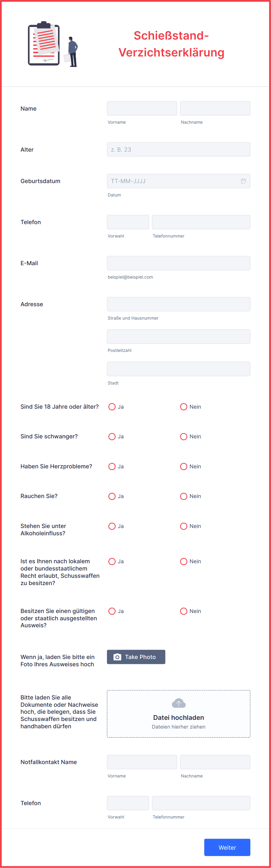The image size is (271, 868).
Task: Click the E-Mail input field
Action: pyautogui.click(x=179, y=263)
